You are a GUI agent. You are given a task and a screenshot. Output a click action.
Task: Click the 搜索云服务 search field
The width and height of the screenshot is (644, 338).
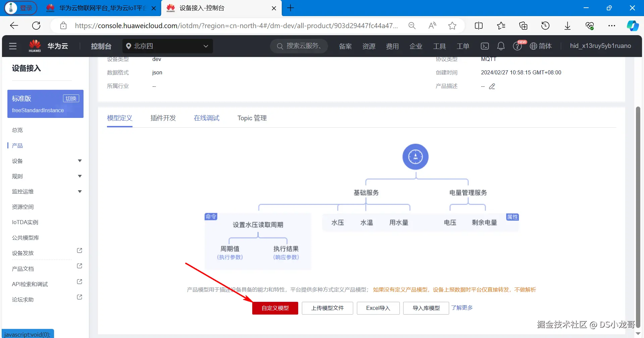(x=299, y=46)
